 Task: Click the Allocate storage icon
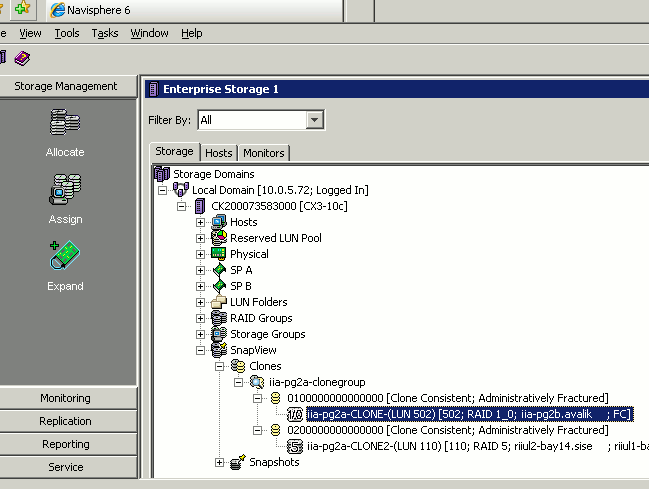[65, 122]
